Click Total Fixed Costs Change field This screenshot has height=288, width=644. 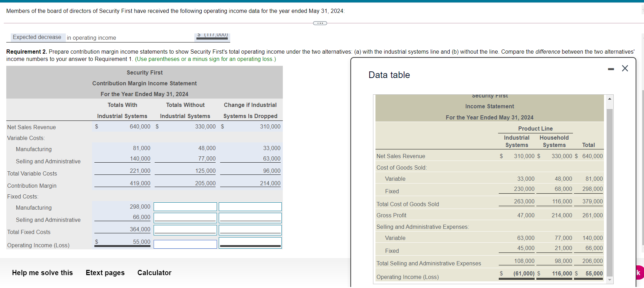click(250, 230)
